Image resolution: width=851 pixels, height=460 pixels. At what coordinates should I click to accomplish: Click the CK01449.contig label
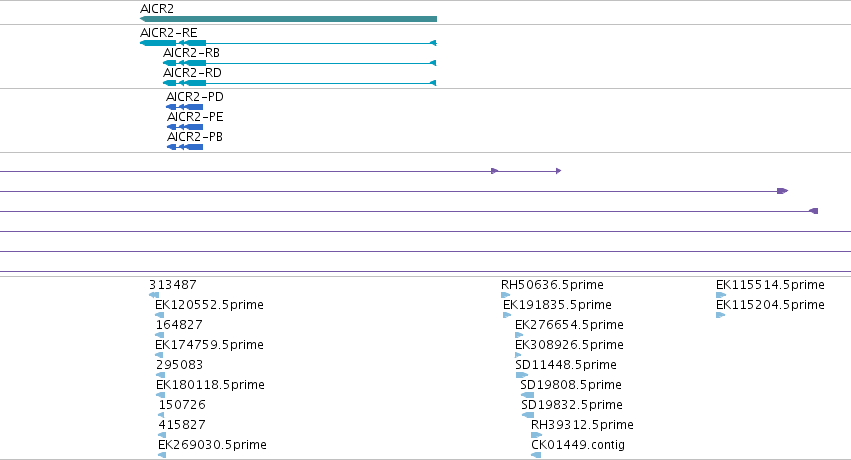coord(578,445)
